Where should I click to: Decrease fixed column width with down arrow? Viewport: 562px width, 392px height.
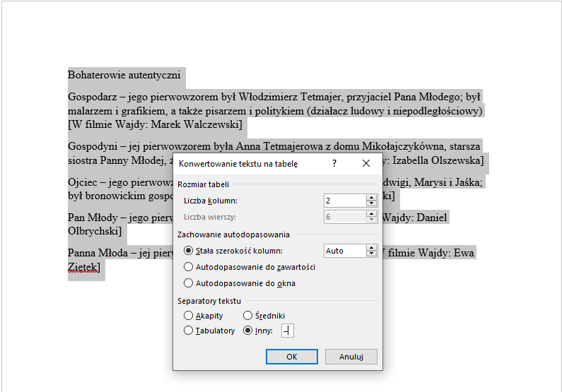tap(371, 254)
